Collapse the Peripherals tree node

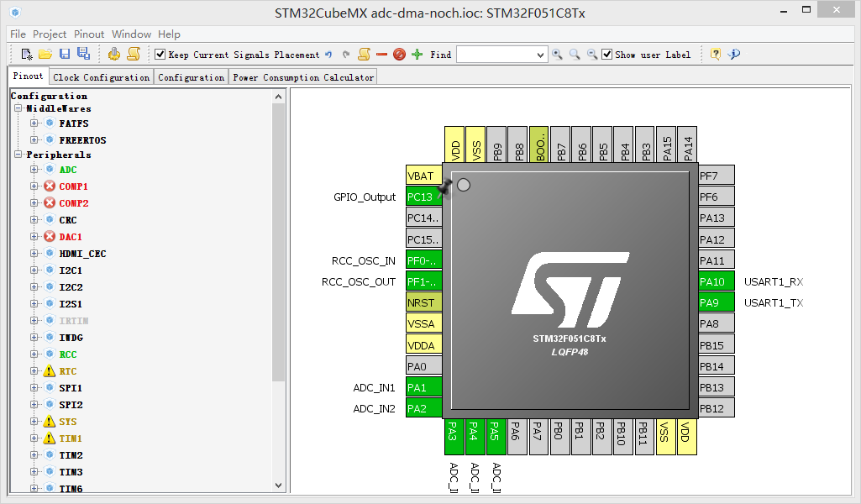tap(18, 155)
